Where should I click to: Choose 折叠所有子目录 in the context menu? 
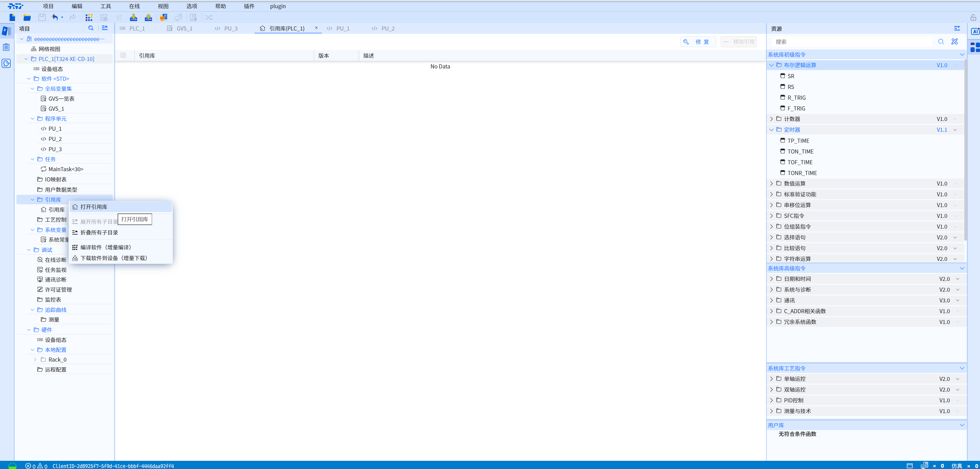click(x=99, y=232)
